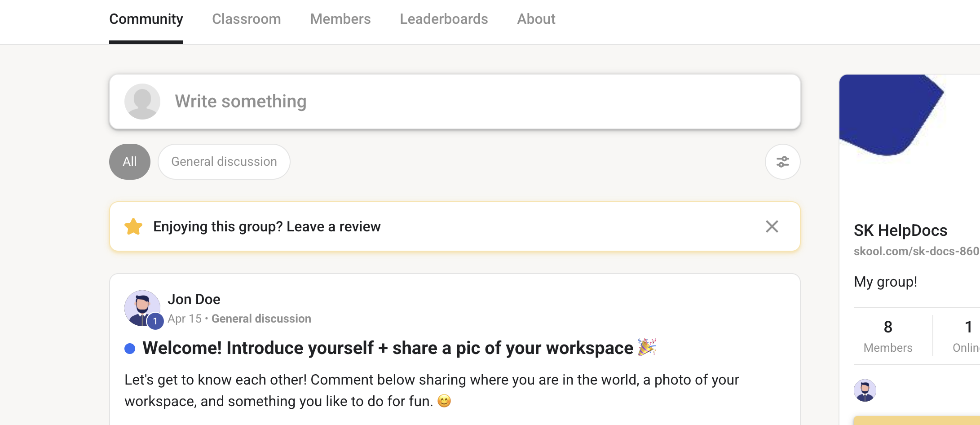Open the About tab

[536, 19]
